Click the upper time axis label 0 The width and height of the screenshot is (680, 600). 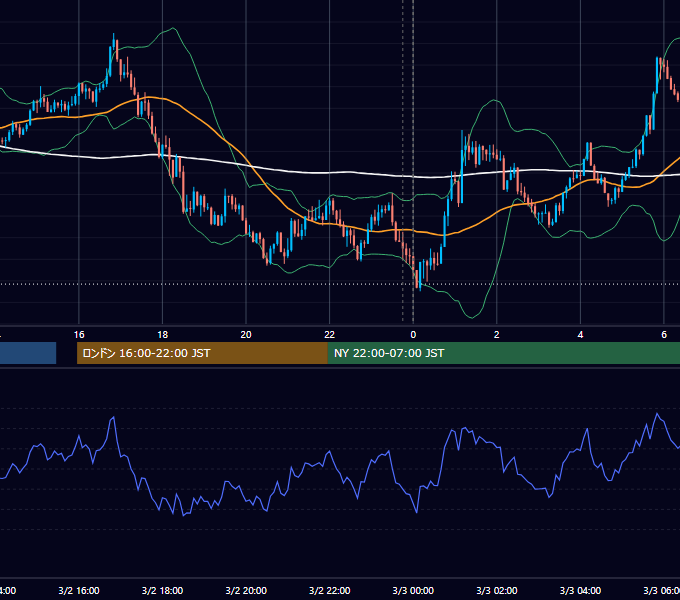(x=413, y=335)
